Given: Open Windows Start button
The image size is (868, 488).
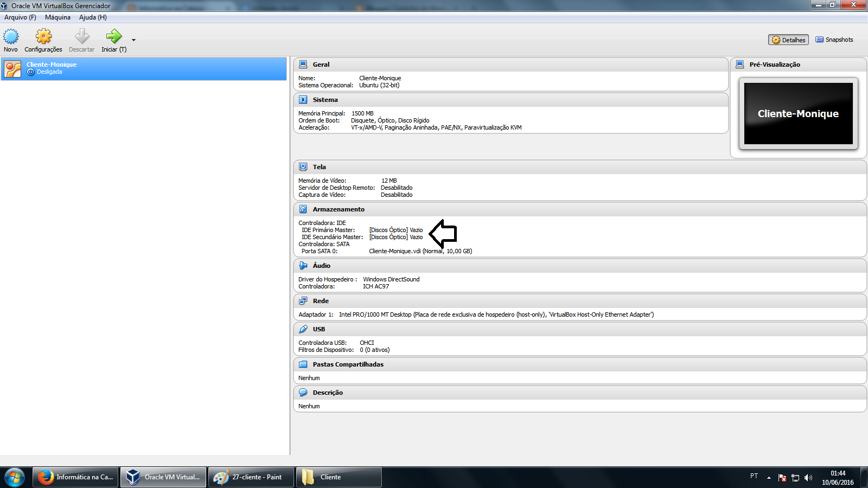Looking at the screenshot, I should click(15, 477).
